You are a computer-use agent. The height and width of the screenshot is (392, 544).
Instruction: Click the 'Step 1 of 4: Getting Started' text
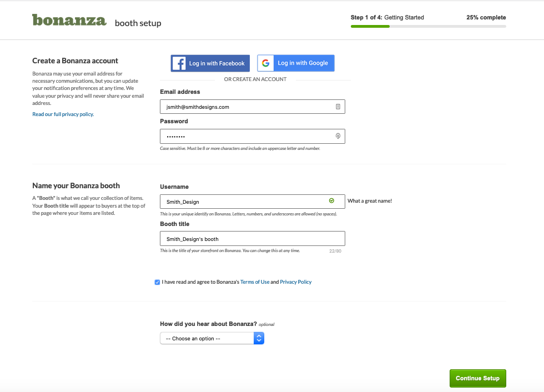point(387,17)
